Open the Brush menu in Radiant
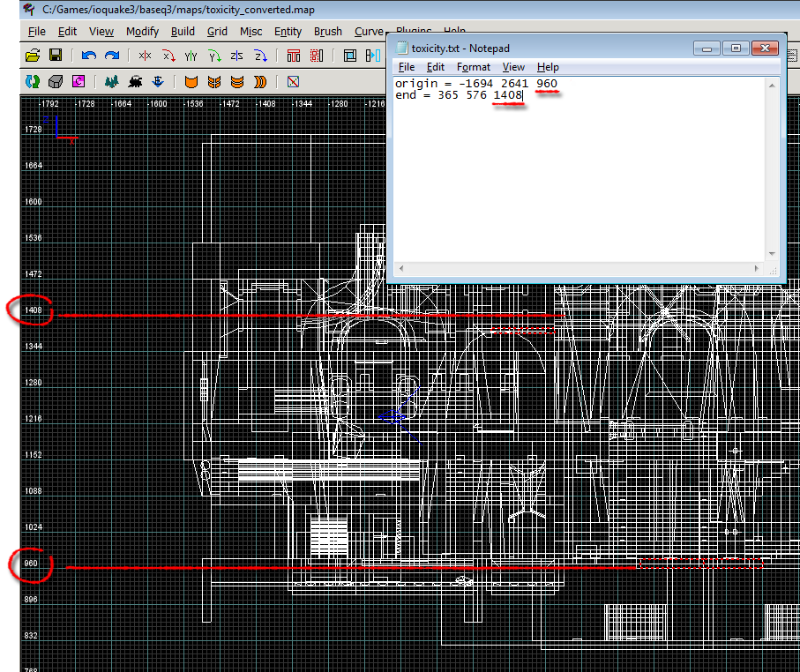Image resolution: width=800 pixels, height=672 pixels. click(327, 31)
